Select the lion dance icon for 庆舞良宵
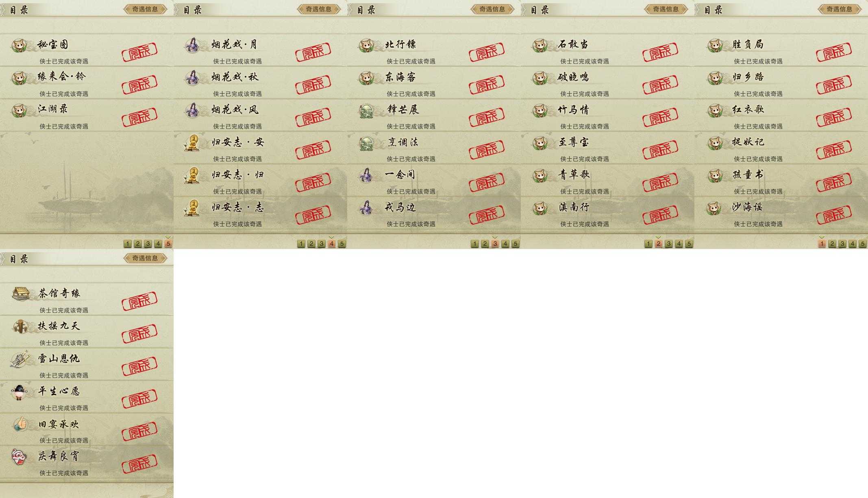Image resolution: width=868 pixels, height=498 pixels. coord(19,457)
